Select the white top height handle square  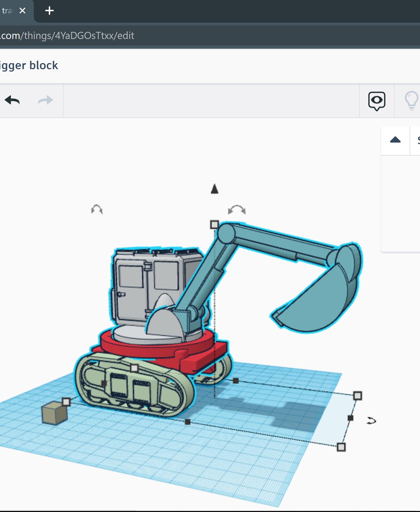(214, 225)
